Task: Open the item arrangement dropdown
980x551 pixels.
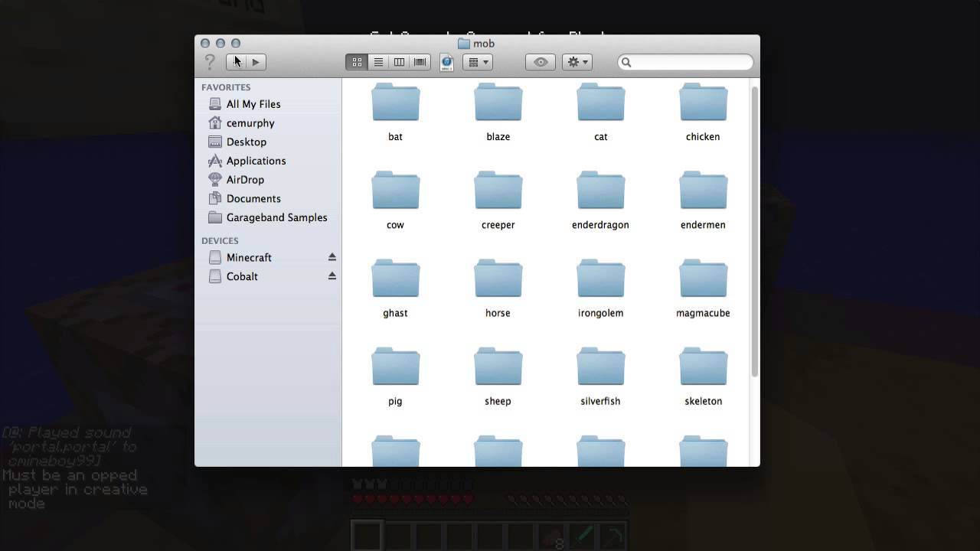Action: 477,62
